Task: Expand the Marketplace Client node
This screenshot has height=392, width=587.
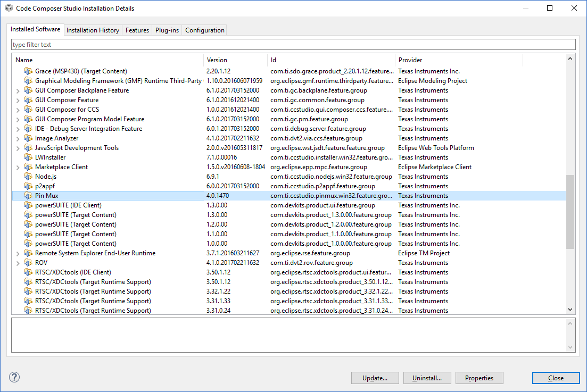Action: coord(18,167)
